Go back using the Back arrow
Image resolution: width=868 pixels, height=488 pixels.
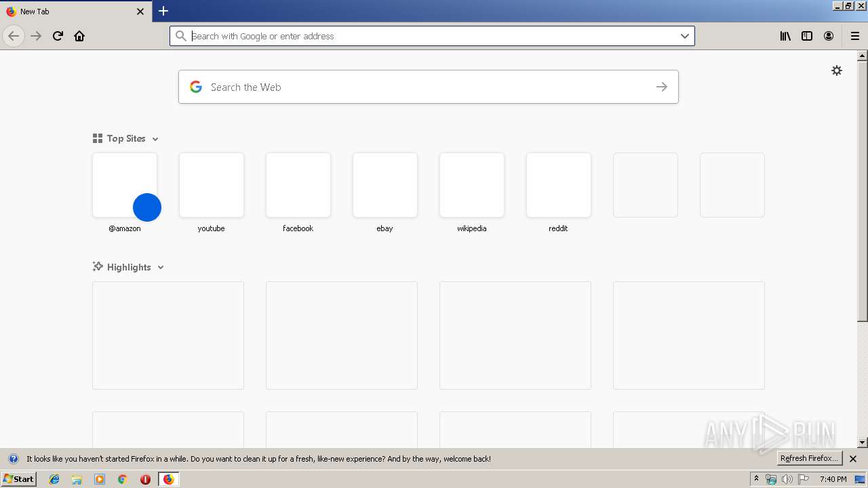(14, 36)
